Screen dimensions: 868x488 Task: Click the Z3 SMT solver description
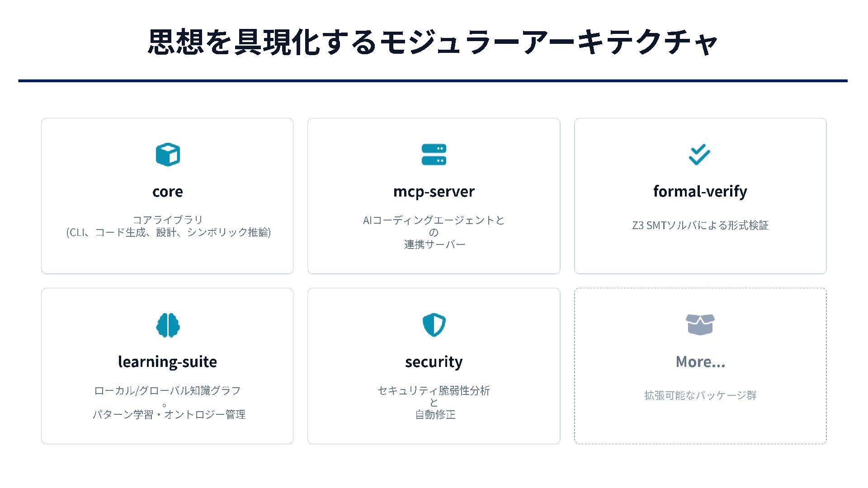(x=700, y=225)
